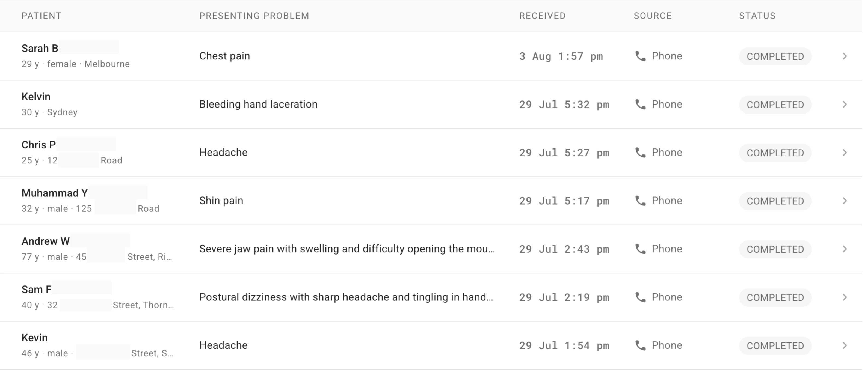This screenshot has width=868, height=373.
Task: Open Muhammad's record using the chevron arrow
Action: (845, 201)
